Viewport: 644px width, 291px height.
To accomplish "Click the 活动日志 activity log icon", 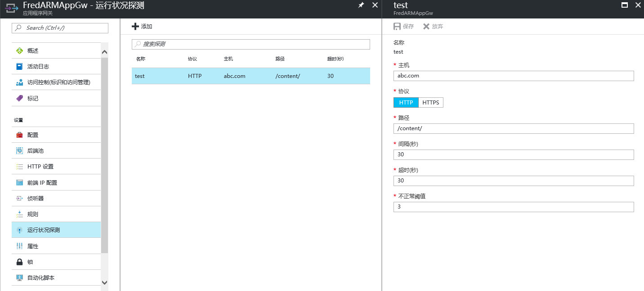I will click(x=19, y=66).
